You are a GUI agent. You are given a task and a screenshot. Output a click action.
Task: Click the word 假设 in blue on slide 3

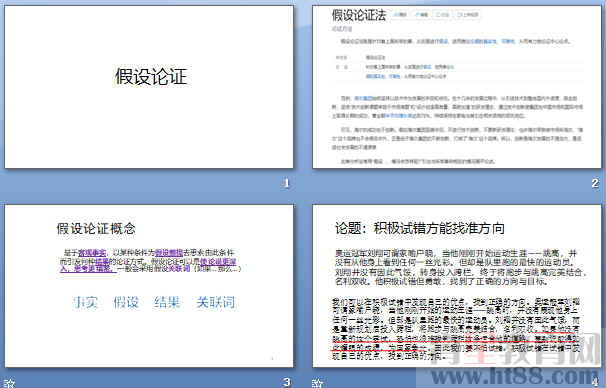click(126, 302)
